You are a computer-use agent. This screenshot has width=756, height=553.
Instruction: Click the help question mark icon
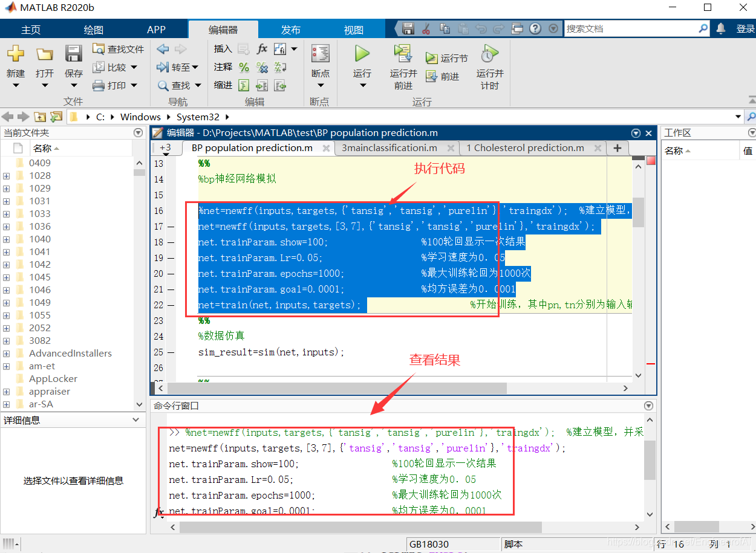[x=535, y=28]
